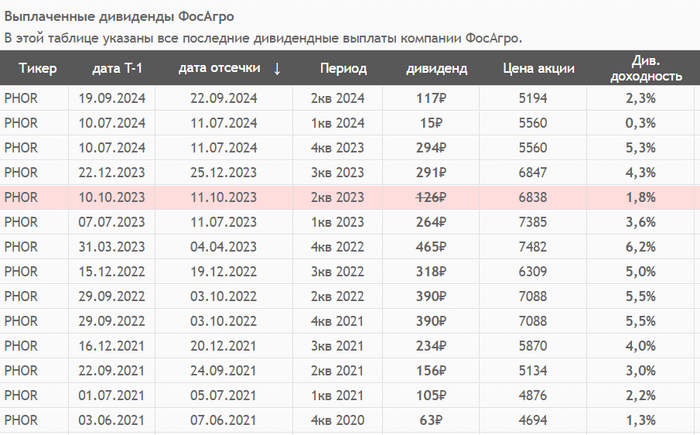Click the period cell 4кв 2021
This screenshot has width=700, height=435.
coord(338,321)
